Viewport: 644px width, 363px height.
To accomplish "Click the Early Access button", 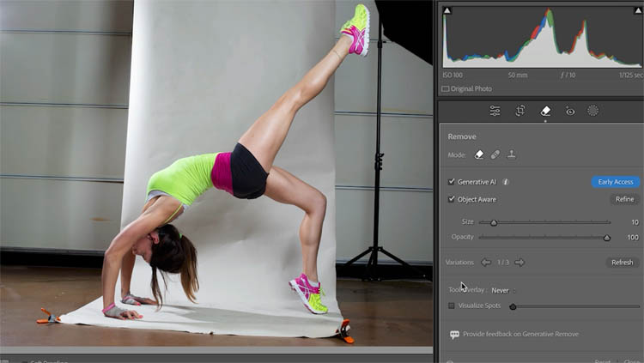I will click(x=616, y=182).
